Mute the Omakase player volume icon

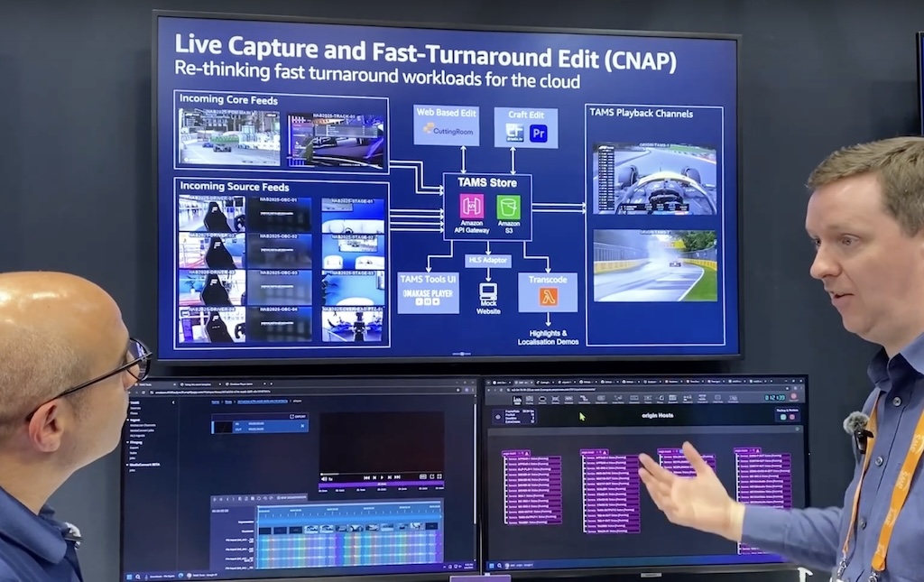324,479
